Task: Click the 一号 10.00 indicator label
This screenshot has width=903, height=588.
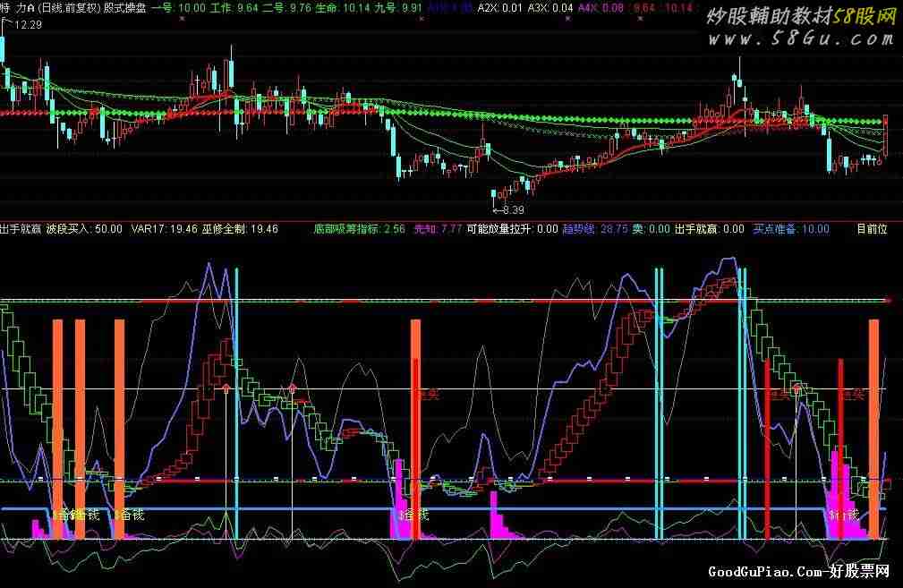Action: pos(178,7)
